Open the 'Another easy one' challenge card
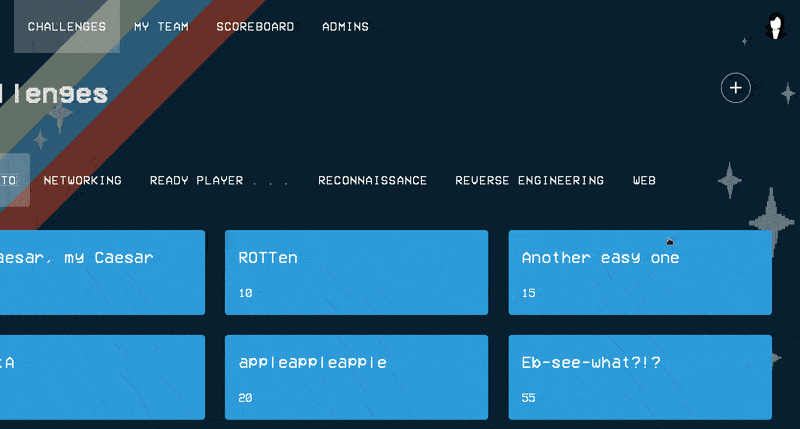800x429 pixels. [x=640, y=272]
